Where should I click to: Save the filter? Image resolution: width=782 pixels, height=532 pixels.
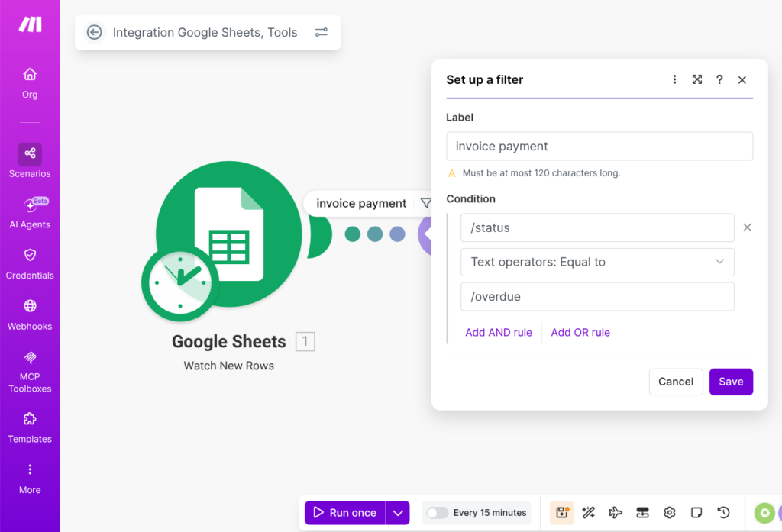731,382
